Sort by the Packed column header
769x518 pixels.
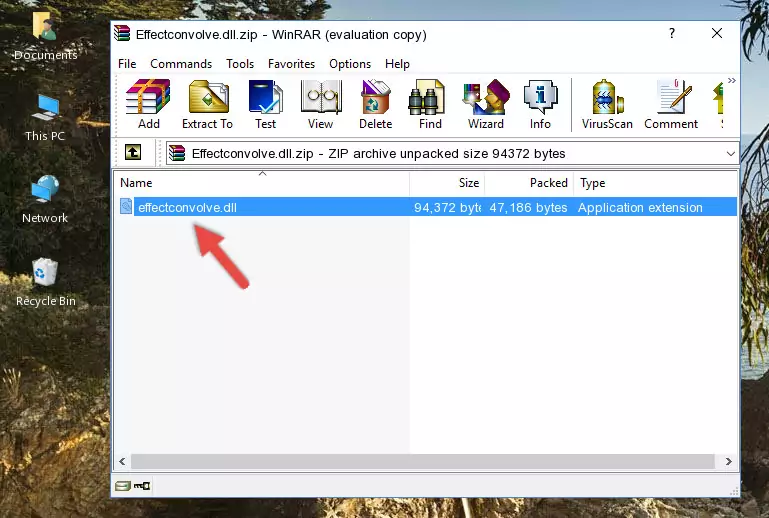pyautogui.click(x=529, y=182)
